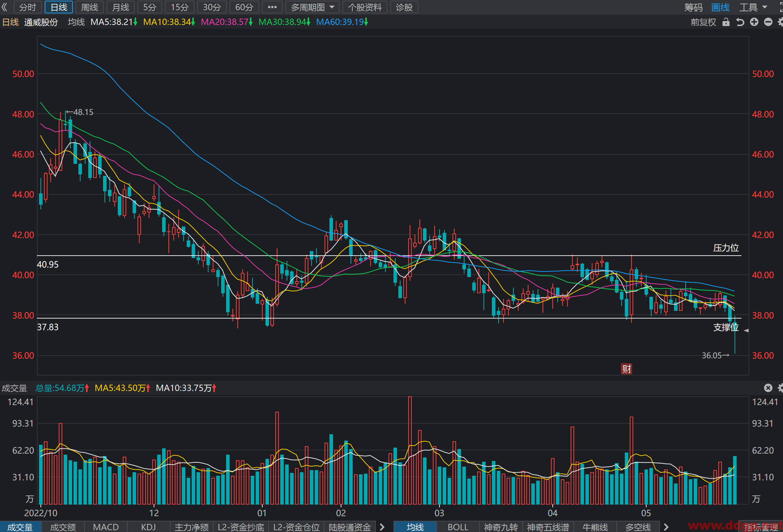Click the 48.15 high price marker
Viewport: 783px width, 532px height.
click(80, 112)
